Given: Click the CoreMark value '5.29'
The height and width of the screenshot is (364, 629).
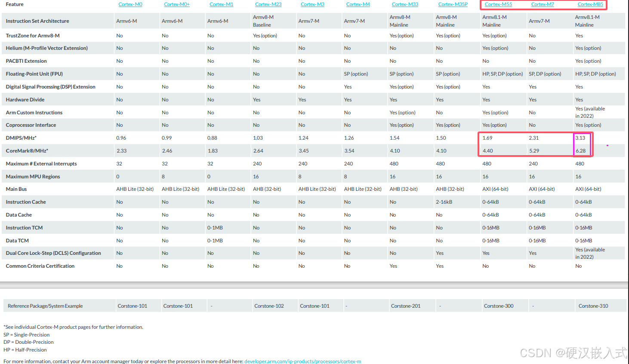Looking at the screenshot, I should (x=534, y=151).
